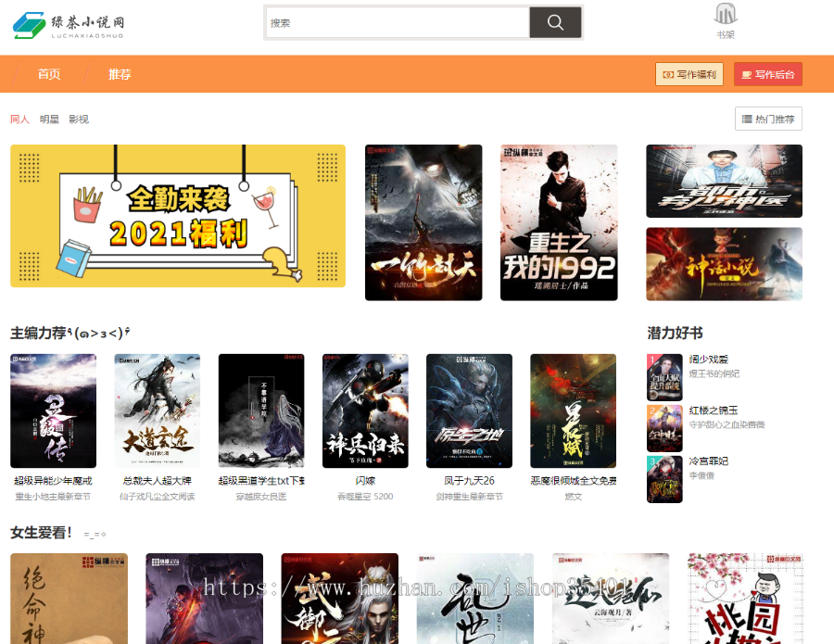Open the 推荐 nav tab
Viewport: 834px width, 644px height.
(120, 74)
